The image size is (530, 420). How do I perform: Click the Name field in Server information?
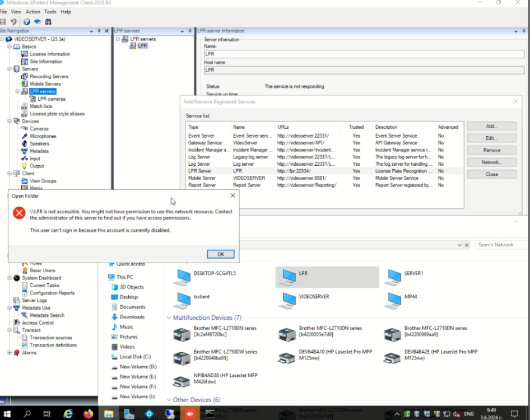[364, 54]
